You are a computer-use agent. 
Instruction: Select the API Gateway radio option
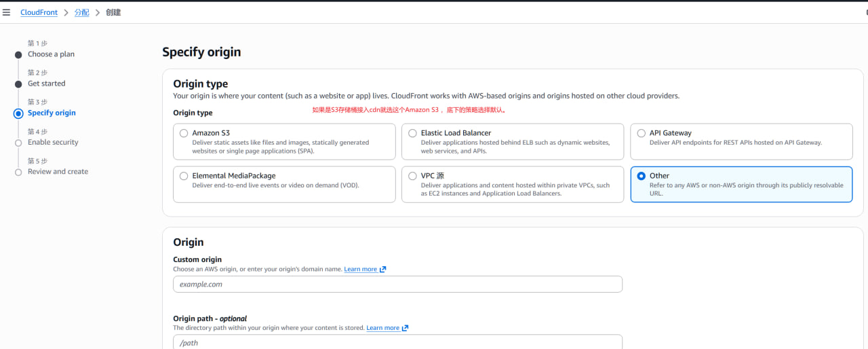(642, 134)
